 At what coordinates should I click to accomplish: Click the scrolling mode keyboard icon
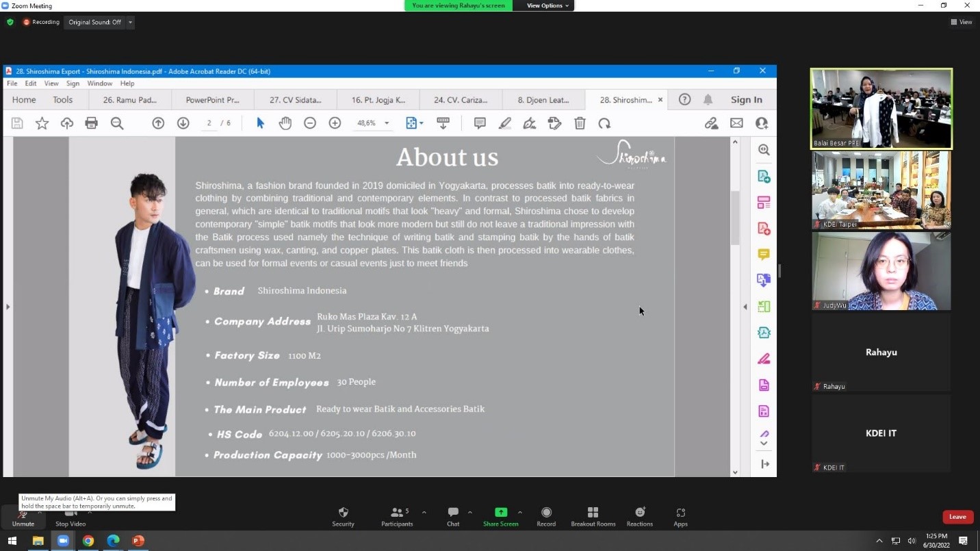coord(443,123)
